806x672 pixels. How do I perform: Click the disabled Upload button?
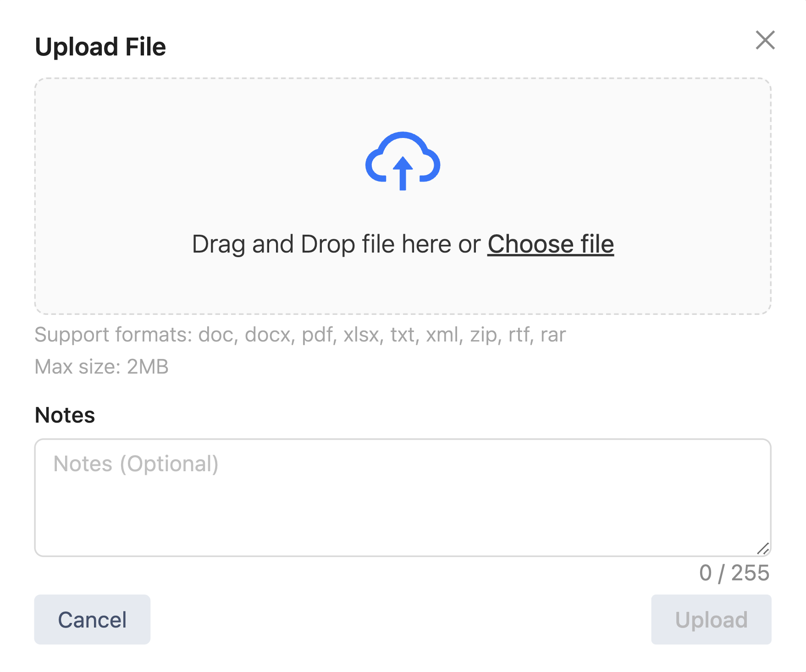pyautogui.click(x=711, y=619)
